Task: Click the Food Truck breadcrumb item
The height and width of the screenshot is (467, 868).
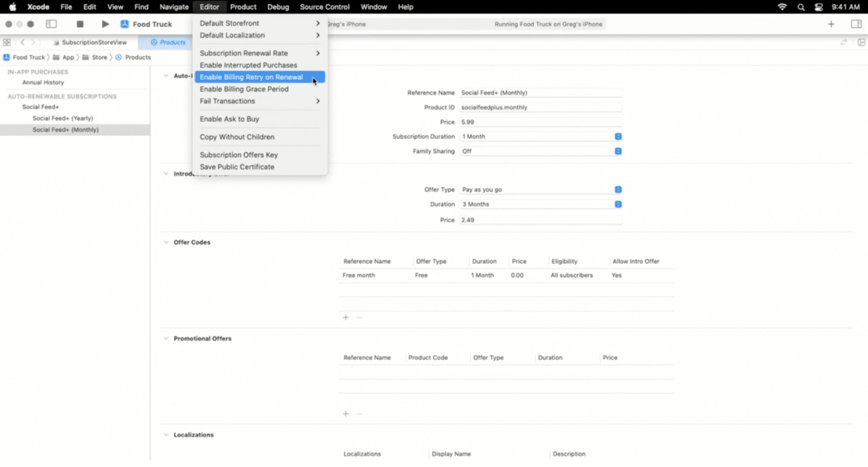Action: coord(24,57)
